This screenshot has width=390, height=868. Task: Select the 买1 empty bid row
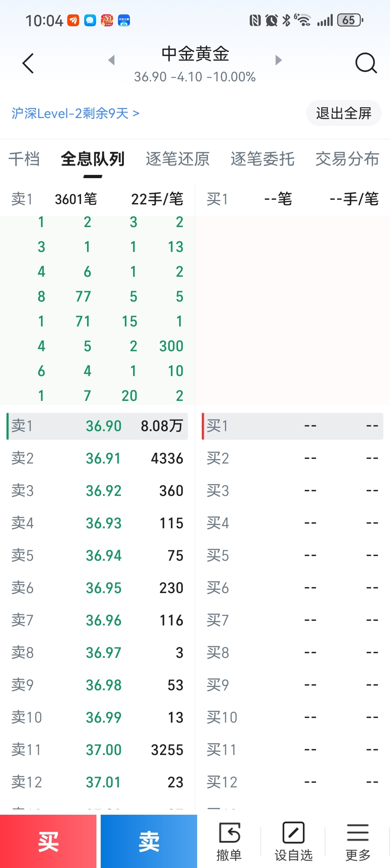(292, 426)
